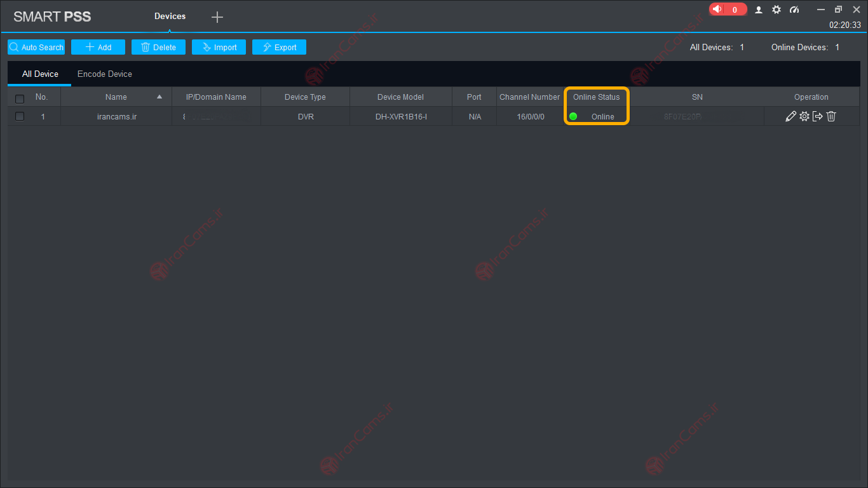Click the No. column header
Viewport: 868px width, 488px height.
[42, 97]
